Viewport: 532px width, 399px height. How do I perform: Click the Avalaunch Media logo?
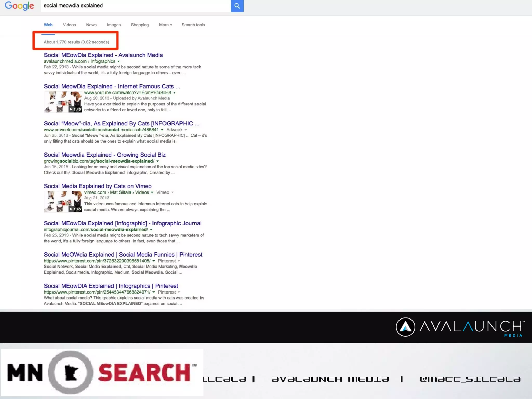click(460, 327)
